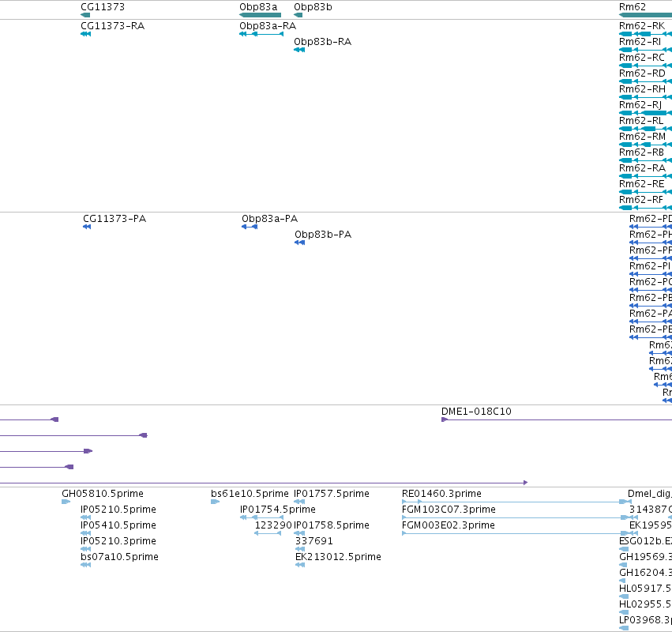Click the DME1-018C10 clone line
This screenshot has height=632, width=672.
point(557,419)
